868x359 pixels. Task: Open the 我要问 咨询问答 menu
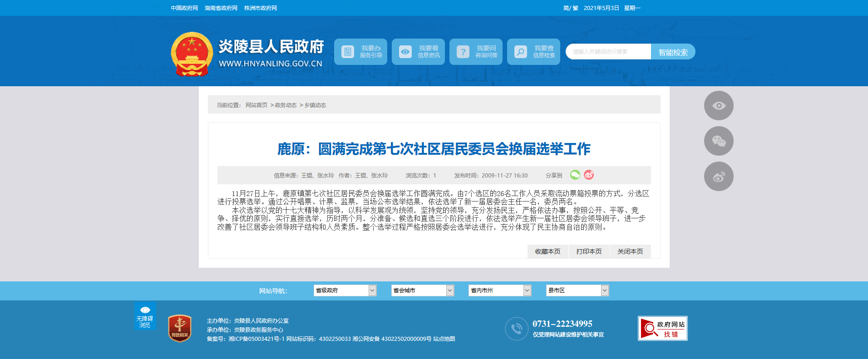point(476,52)
